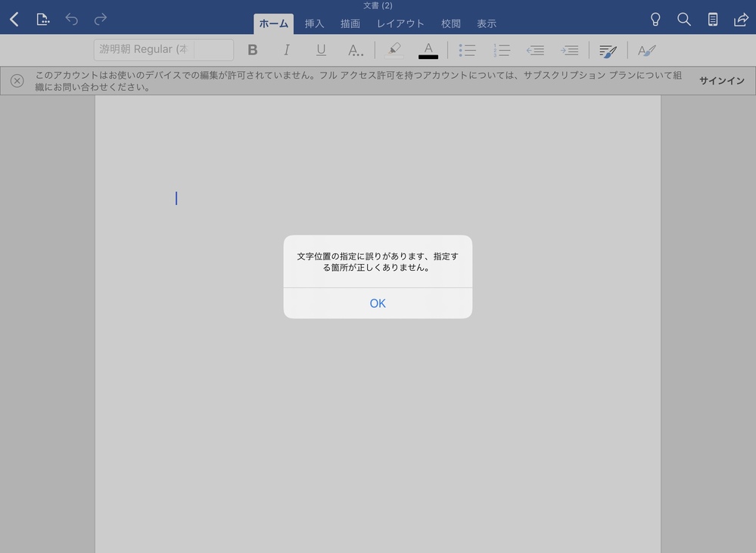
Task: Click the redo arrow
Action: 100,20
